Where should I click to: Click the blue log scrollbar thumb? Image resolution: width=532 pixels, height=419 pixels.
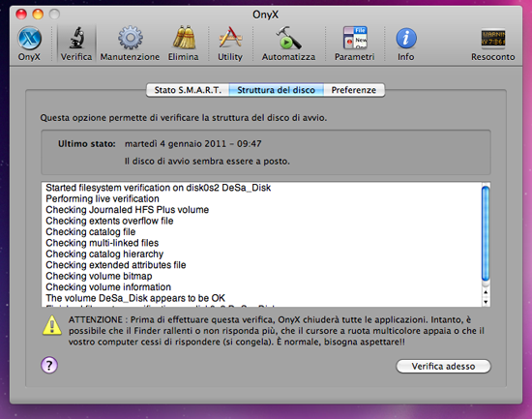point(486,233)
